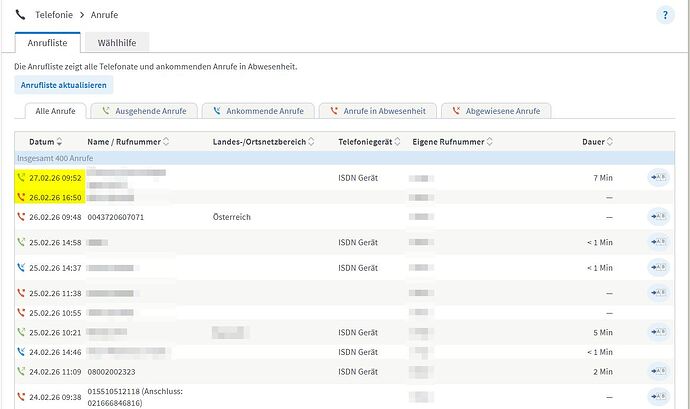Viewport: 690px width, 409px height.
Task: Sort by Landes-/Ortsnetzbereich column
Action: point(264,142)
